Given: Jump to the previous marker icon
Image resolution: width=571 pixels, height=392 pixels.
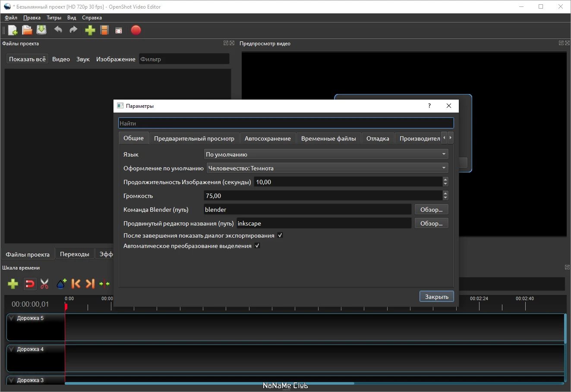Looking at the screenshot, I should point(76,284).
